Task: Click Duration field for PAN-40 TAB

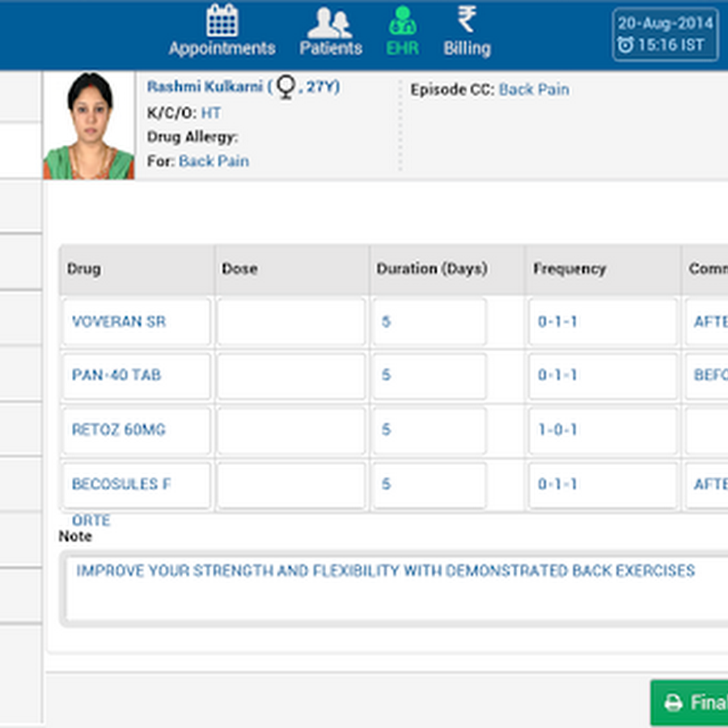Action: [x=430, y=375]
